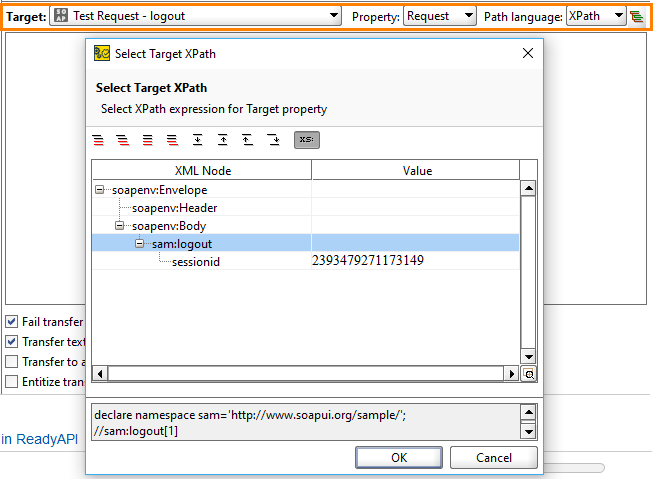This screenshot has width=653, height=479.
Task: Click the magnifier icon beside horizontal scrollbar
Action: point(529,374)
